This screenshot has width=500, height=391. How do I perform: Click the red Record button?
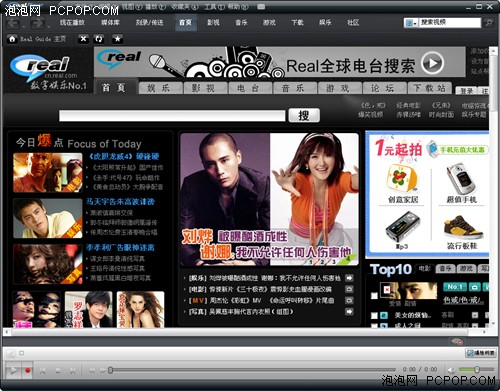(x=28, y=370)
